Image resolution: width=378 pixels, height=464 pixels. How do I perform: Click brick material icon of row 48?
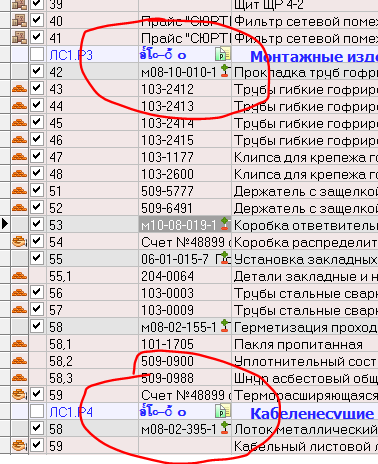point(19,174)
